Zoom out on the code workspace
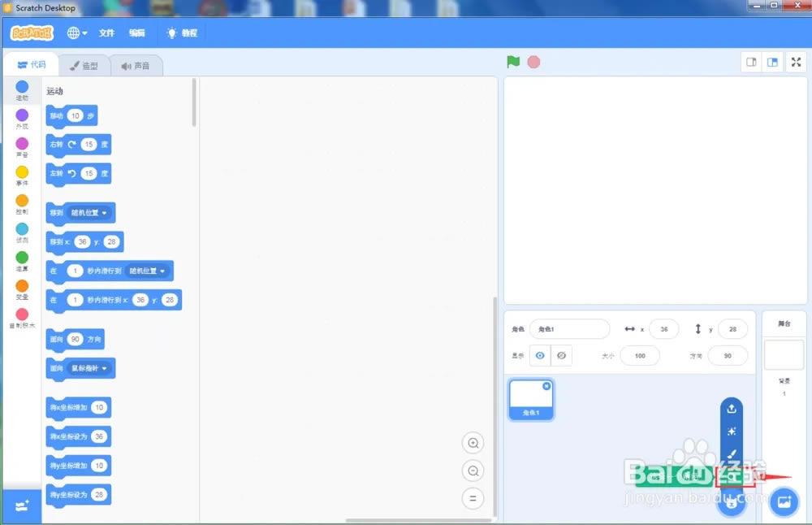Image resolution: width=812 pixels, height=525 pixels. [473, 471]
